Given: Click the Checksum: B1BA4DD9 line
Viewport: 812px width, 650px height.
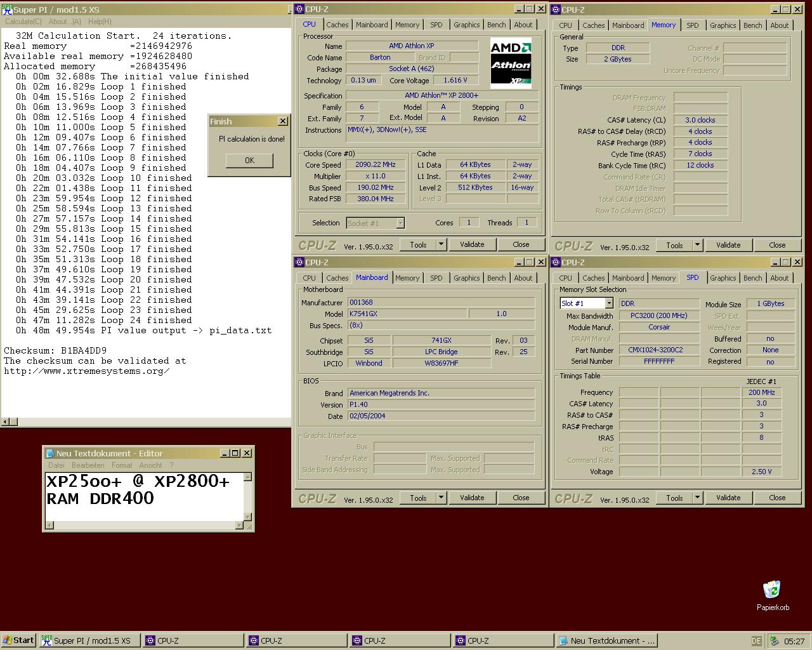Looking at the screenshot, I should click(55, 350).
